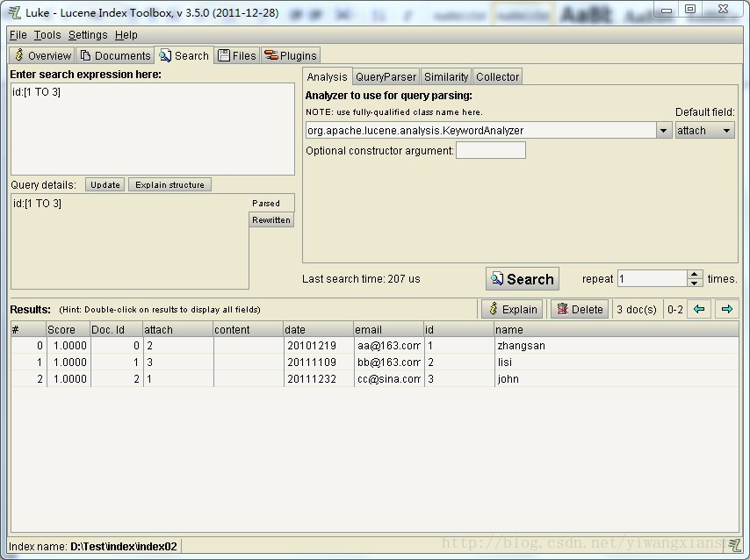Viewport: 750px width, 560px height.
Task: Open the Help menu
Action: [126, 35]
